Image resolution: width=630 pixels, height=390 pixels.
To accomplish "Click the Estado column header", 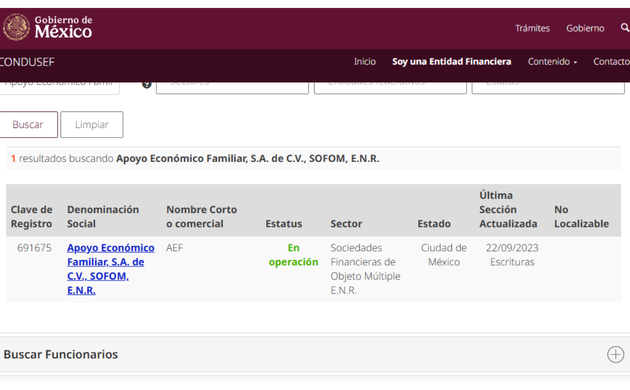I will click(x=434, y=224).
